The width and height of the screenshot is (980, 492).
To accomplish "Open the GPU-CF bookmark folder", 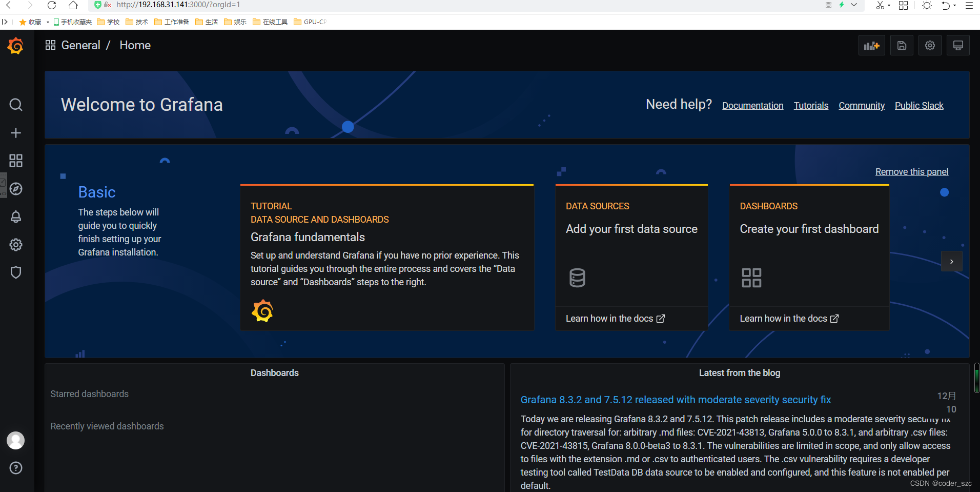I will pos(310,22).
